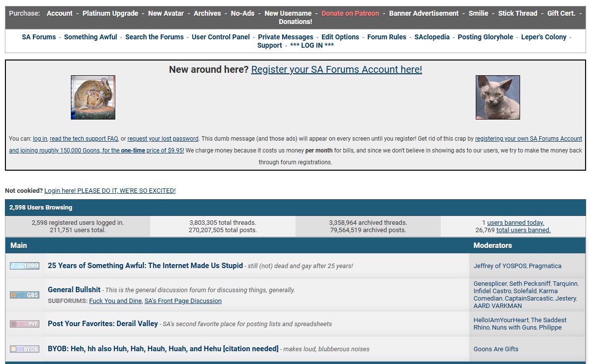Open Post Your Favorites: Derail Valley forum
Viewport: 591px width, 364px height.
(103, 324)
